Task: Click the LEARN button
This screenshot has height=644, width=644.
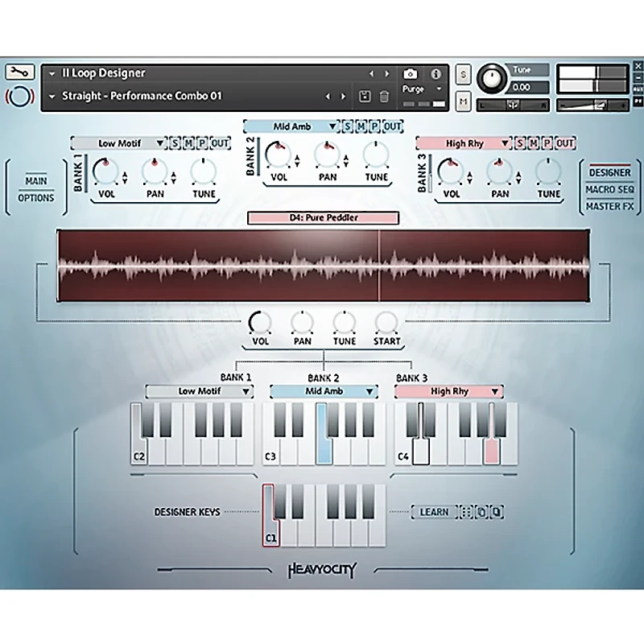Action: pyautogui.click(x=433, y=512)
